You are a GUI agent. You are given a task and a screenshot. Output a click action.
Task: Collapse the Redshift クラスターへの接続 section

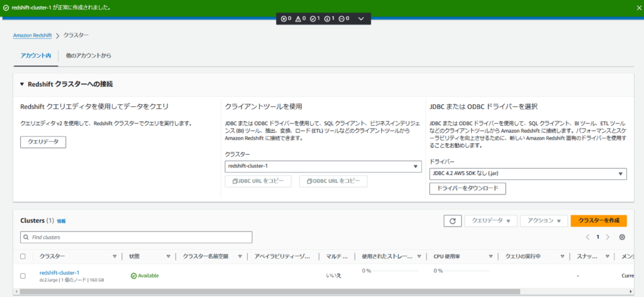coord(22,84)
